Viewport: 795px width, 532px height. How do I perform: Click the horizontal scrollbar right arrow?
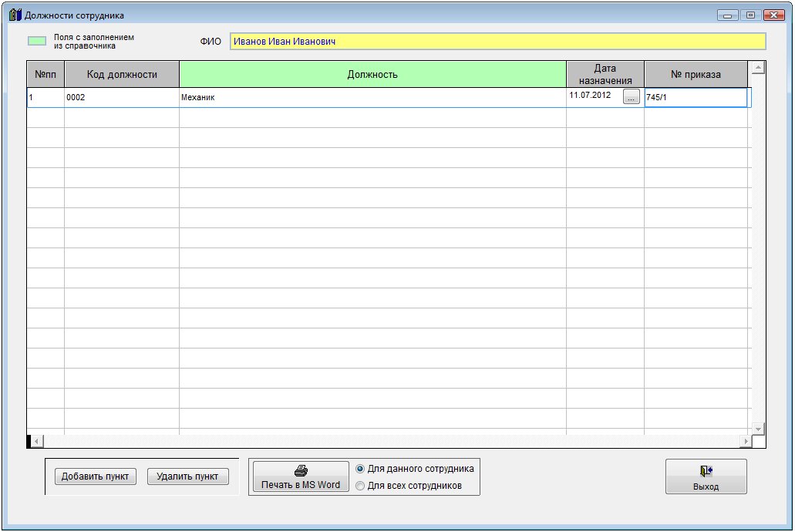coord(746,441)
